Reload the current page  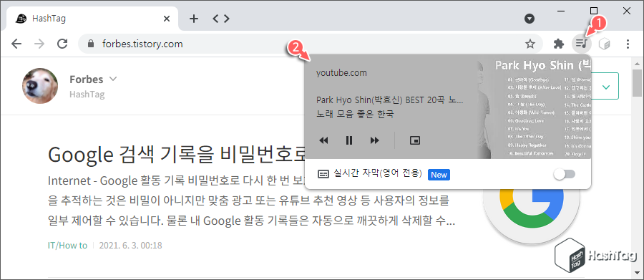pyautogui.click(x=62, y=44)
